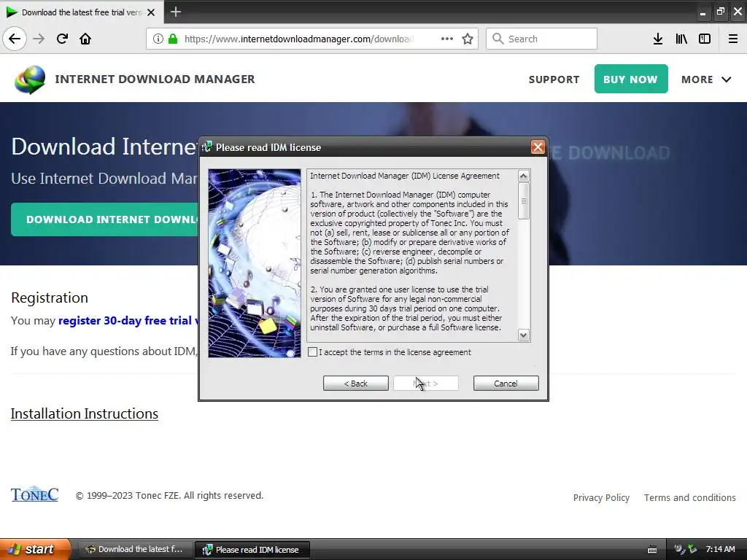Open the Firefox hamburger menu
Viewport: 747px width, 560px height.
732,39
